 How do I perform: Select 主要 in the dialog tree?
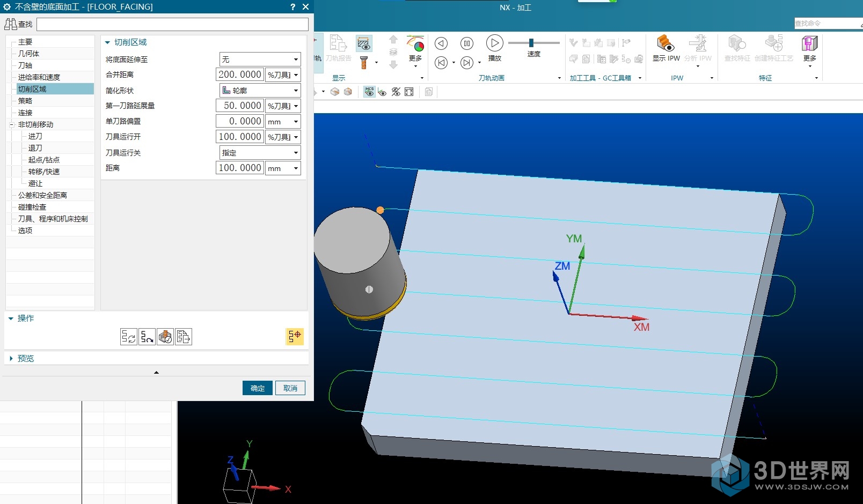pos(25,42)
